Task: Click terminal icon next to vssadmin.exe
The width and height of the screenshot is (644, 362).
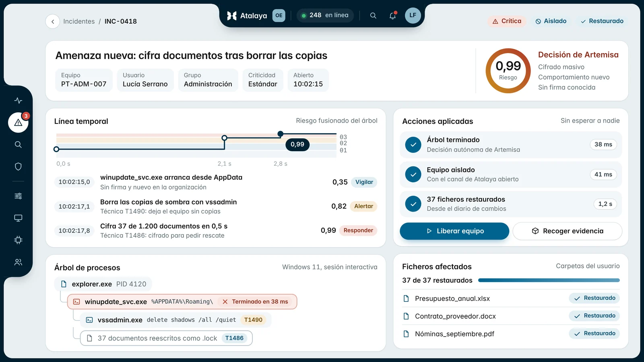Action: [89, 320]
